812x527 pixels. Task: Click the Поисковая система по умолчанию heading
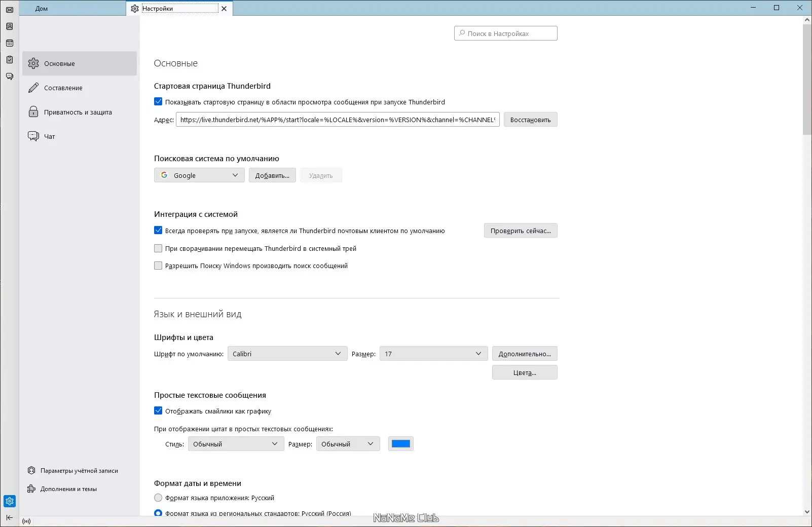click(x=216, y=159)
